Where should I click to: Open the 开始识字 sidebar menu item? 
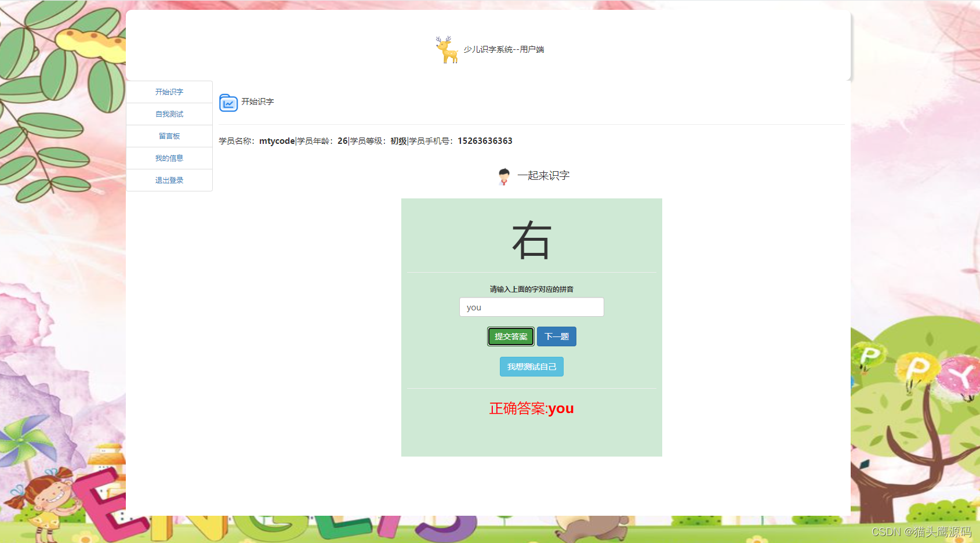pos(169,92)
